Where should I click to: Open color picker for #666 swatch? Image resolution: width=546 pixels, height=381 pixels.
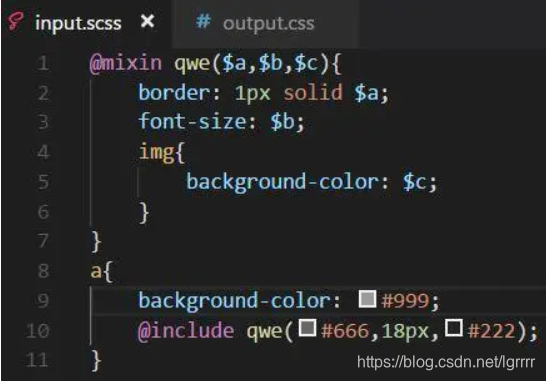pyautogui.click(x=307, y=328)
